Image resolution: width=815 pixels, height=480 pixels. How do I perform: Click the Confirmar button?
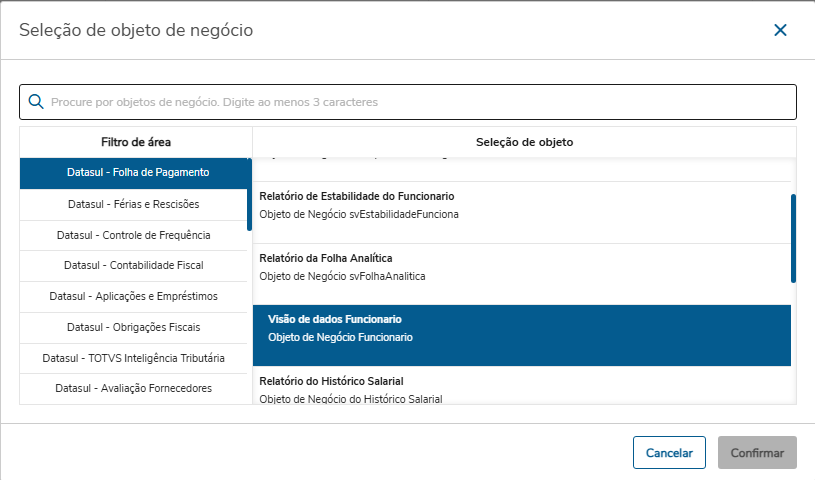[757, 453]
